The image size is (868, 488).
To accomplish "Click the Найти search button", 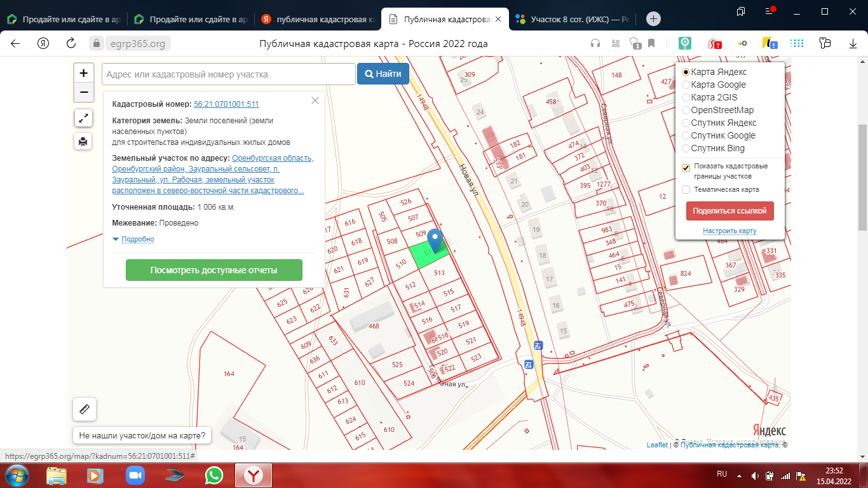I will [x=383, y=74].
